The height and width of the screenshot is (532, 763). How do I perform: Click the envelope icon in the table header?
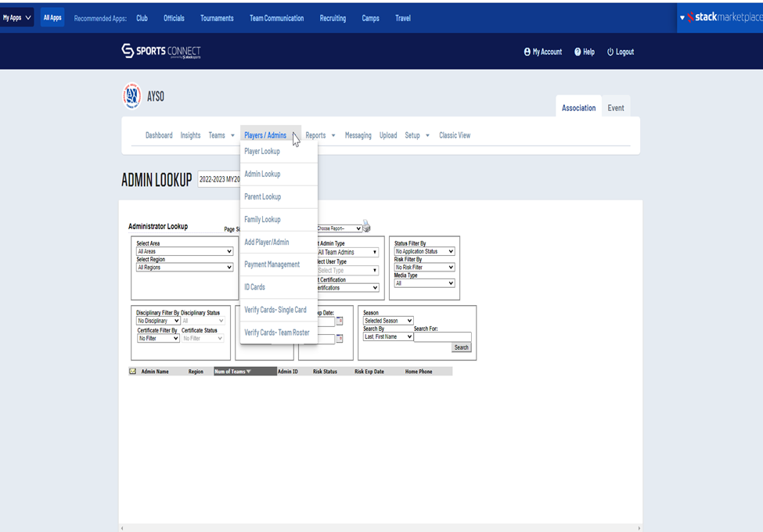(133, 372)
